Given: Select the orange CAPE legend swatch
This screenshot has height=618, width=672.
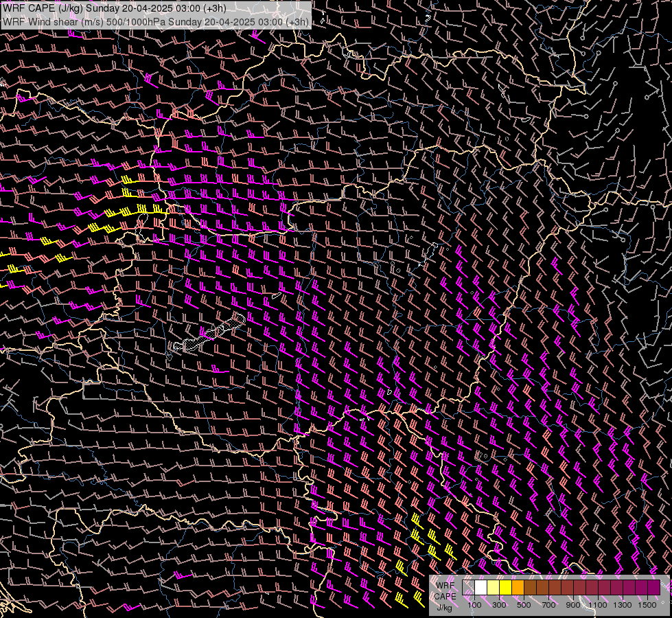Looking at the screenshot, I should click(518, 587).
